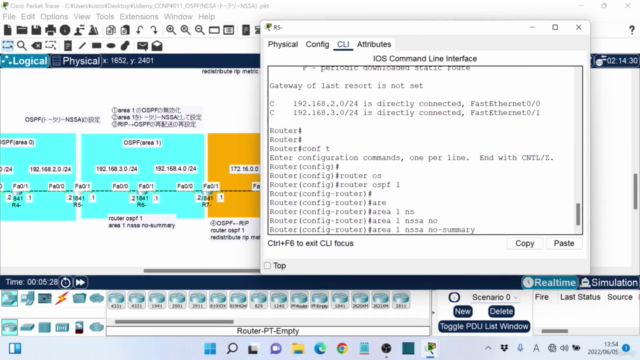Open the Attributes tab in R5 window
640x360 pixels.
point(374,44)
